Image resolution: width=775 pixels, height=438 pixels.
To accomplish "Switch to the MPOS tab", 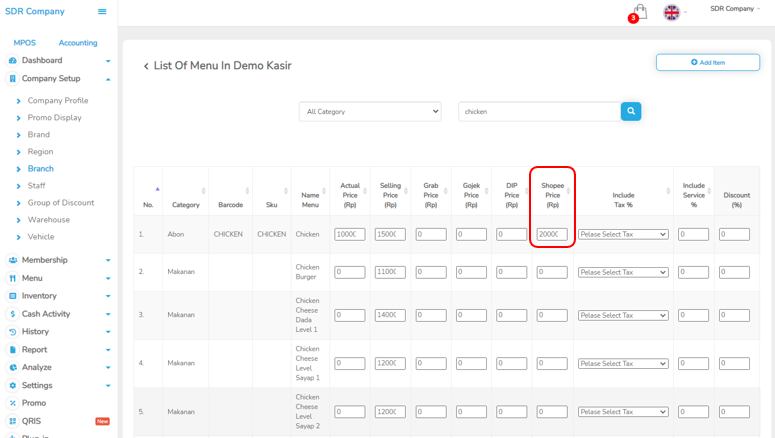I will click(x=24, y=43).
